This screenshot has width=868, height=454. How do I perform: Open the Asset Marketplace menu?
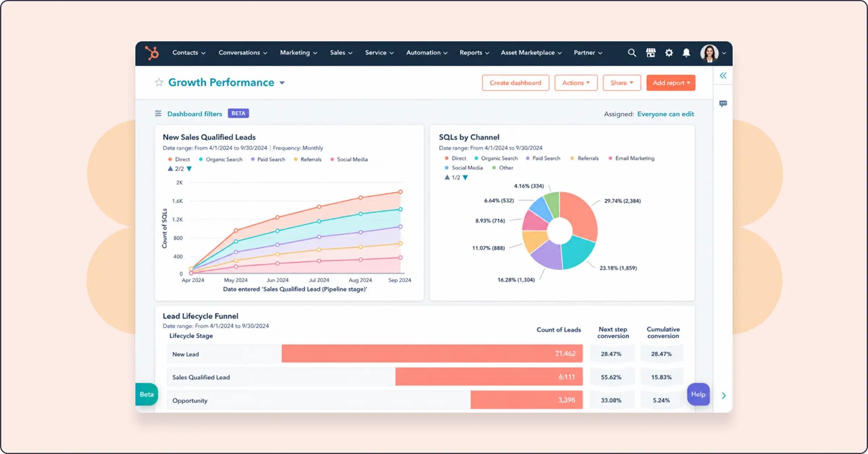click(x=531, y=53)
